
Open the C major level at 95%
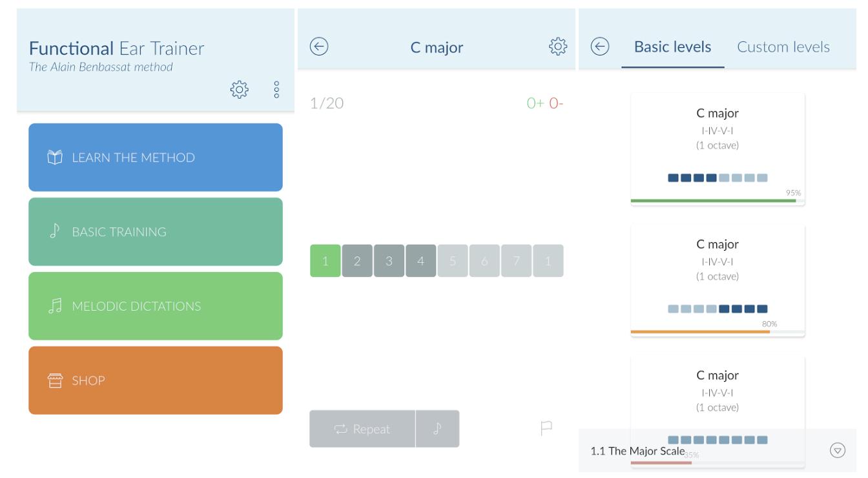pos(718,149)
